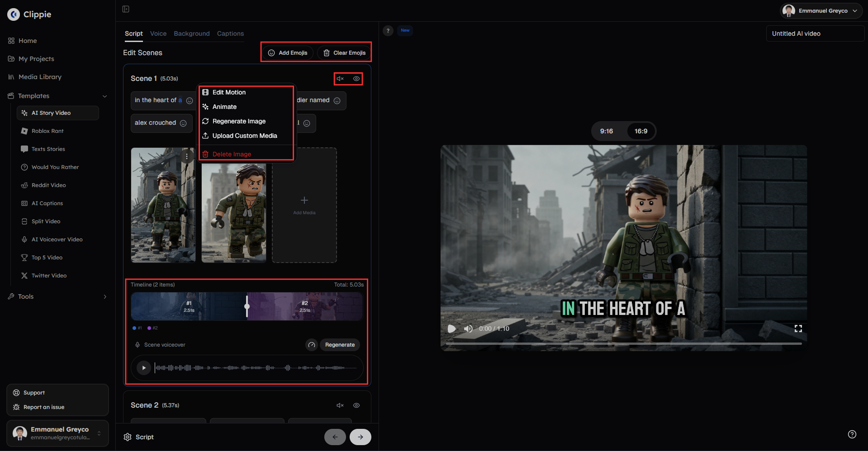Viewport: 868px width, 451px height.
Task: Seek on the video preview progress bar
Action: tap(624, 344)
